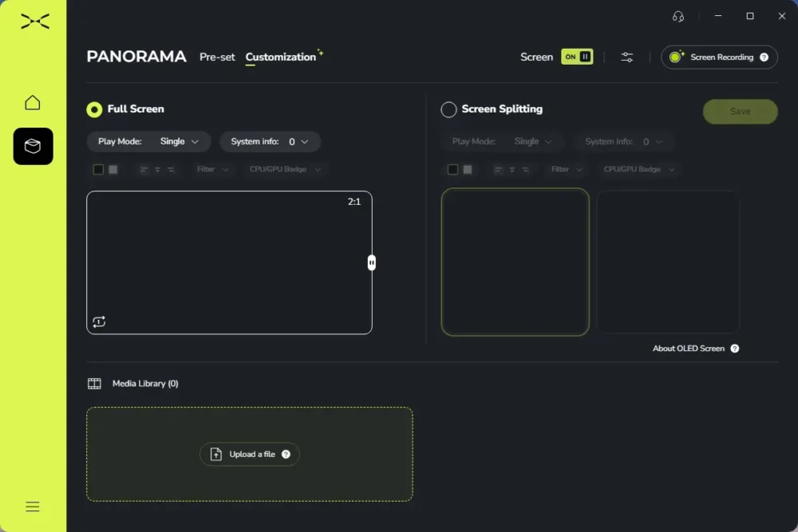
Task: Click the loop/replay icon in preview
Action: coord(99,321)
